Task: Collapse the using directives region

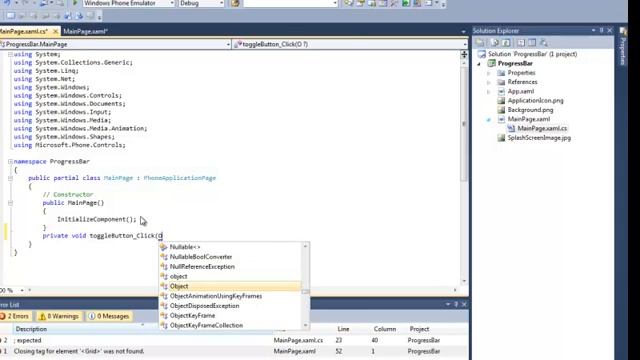Action: coord(10,54)
